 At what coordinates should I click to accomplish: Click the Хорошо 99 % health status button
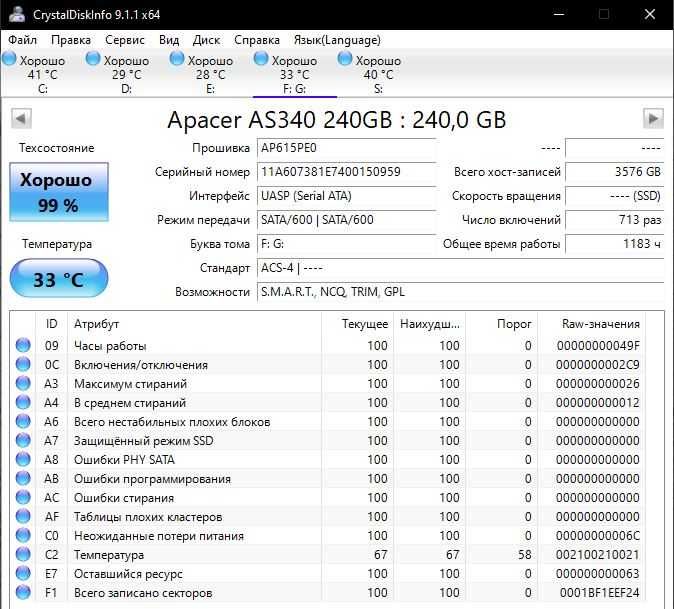pos(59,192)
